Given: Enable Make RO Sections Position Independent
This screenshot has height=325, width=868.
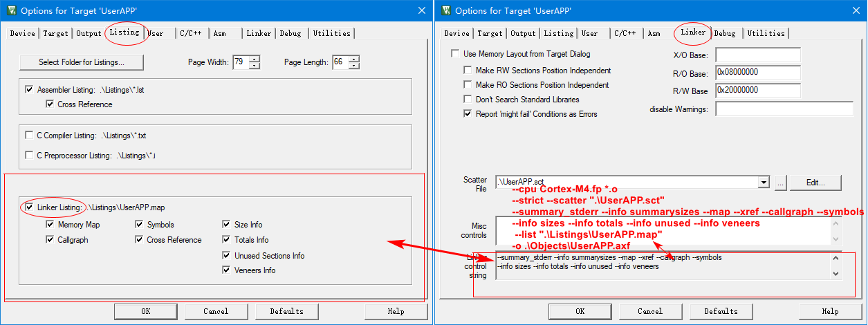Looking at the screenshot, I should point(468,85).
